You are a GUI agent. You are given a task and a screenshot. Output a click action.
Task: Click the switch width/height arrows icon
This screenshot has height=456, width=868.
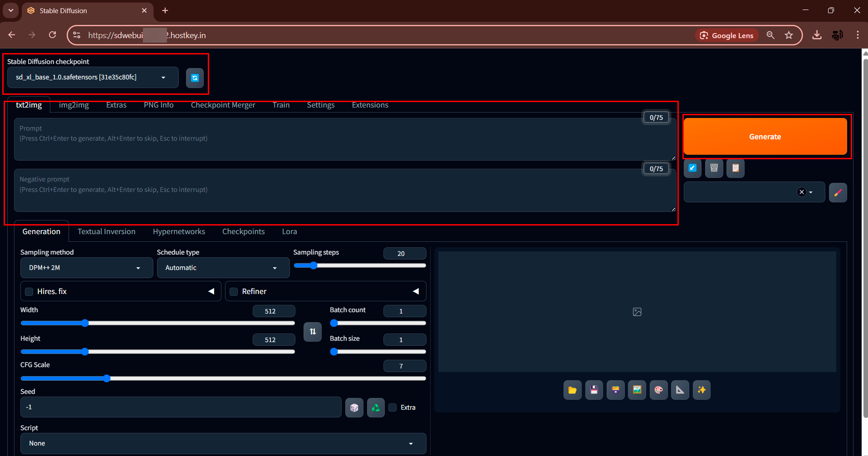313,332
